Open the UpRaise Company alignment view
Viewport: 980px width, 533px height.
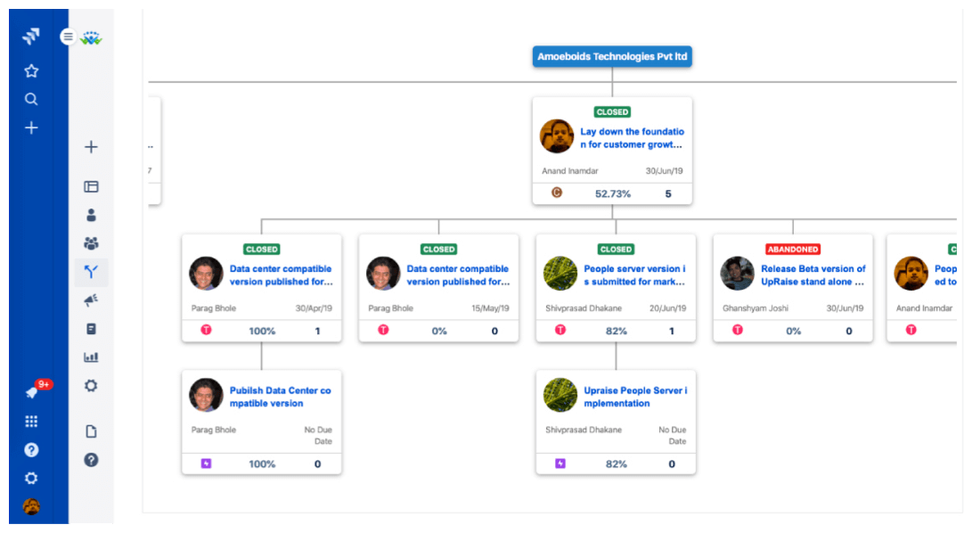(91, 271)
